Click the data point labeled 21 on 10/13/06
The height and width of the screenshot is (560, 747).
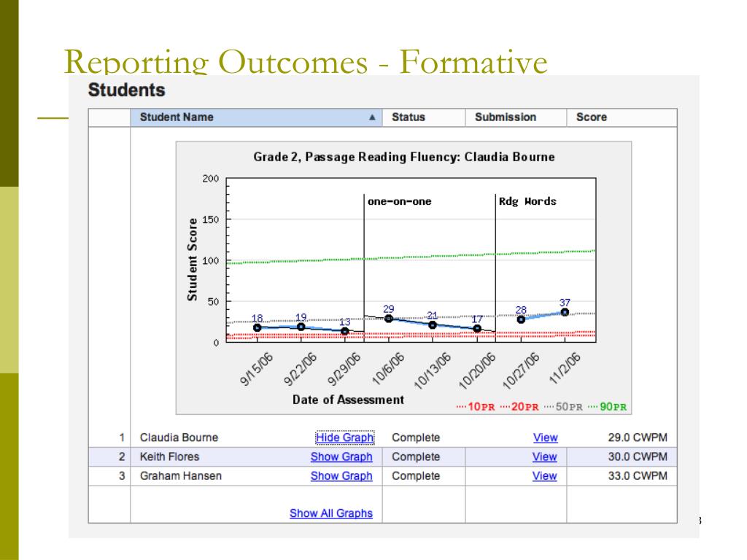433,324
